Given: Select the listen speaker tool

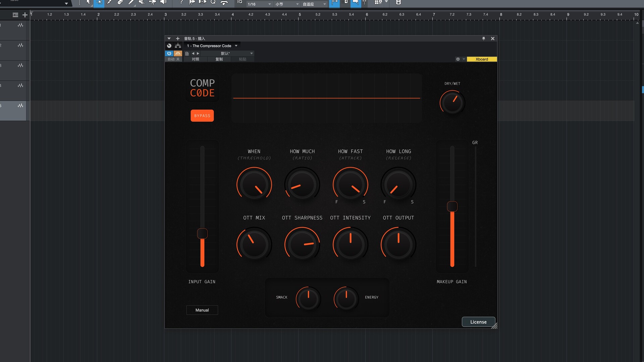Looking at the screenshot, I should pos(163,2).
